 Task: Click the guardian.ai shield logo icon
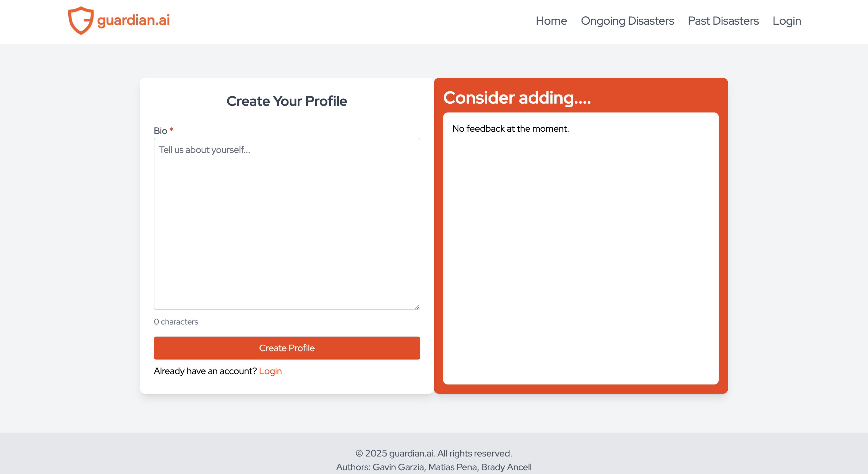(x=81, y=21)
